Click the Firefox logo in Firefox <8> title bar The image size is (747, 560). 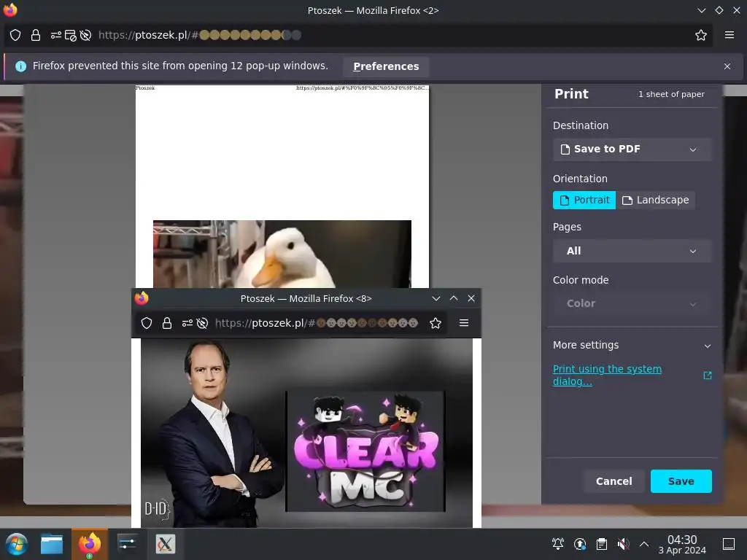click(x=142, y=298)
